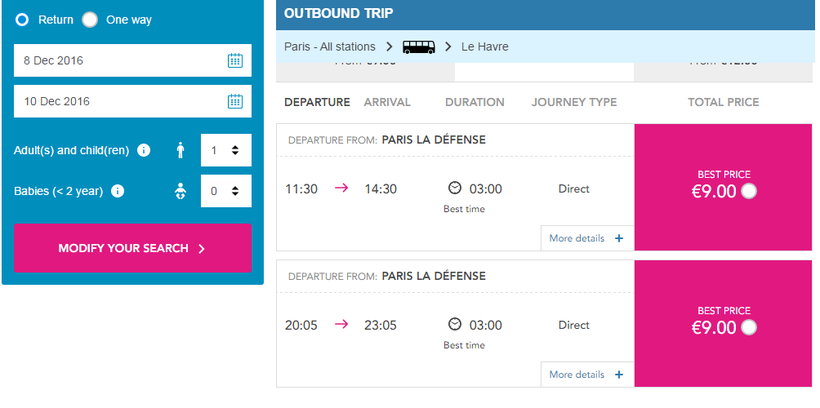Image resolution: width=820 pixels, height=408 pixels.
Task: Click info icon beside Babies label
Action: point(118,190)
